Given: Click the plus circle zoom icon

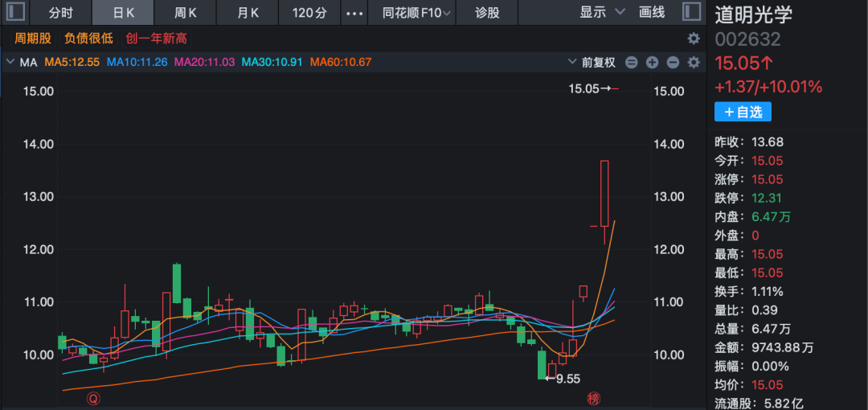Looking at the screenshot, I should [x=652, y=62].
